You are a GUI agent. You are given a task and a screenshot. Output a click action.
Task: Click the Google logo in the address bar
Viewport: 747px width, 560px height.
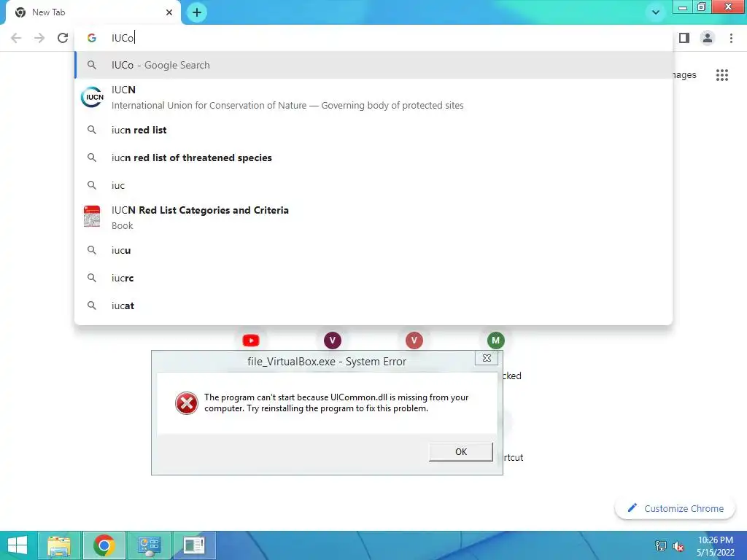coord(92,38)
